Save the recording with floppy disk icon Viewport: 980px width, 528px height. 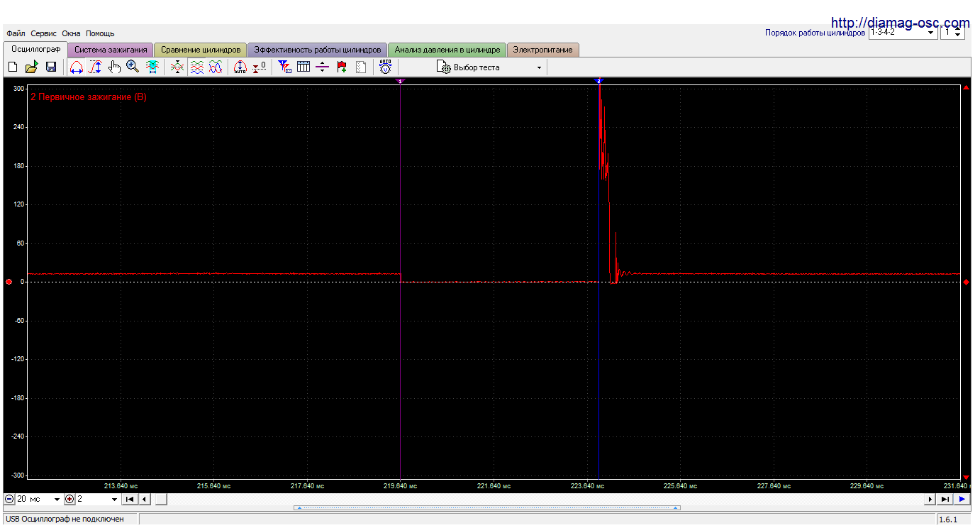tap(51, 67)
